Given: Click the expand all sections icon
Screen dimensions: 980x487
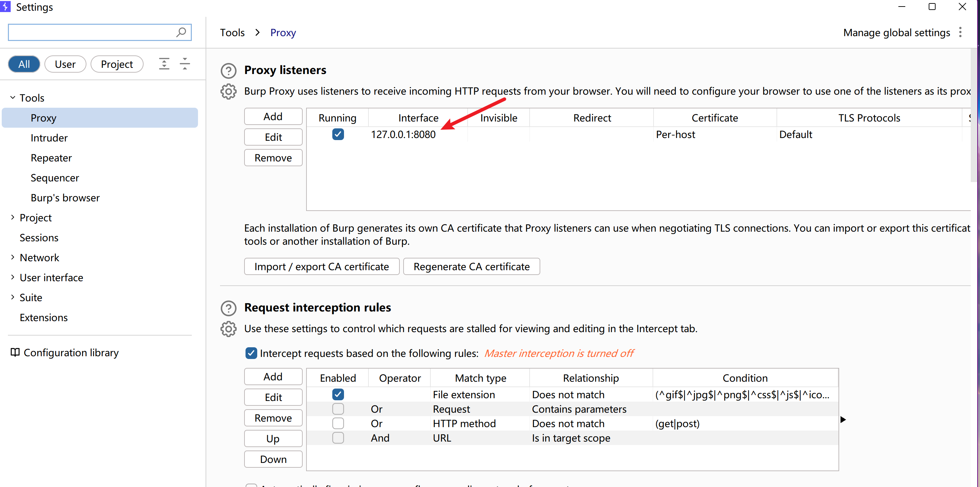Looking at the screenshot, I should pos(164,64).
